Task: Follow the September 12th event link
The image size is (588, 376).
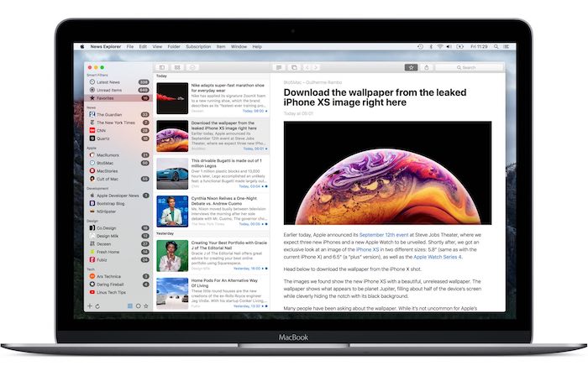Action: coord(384,235)
